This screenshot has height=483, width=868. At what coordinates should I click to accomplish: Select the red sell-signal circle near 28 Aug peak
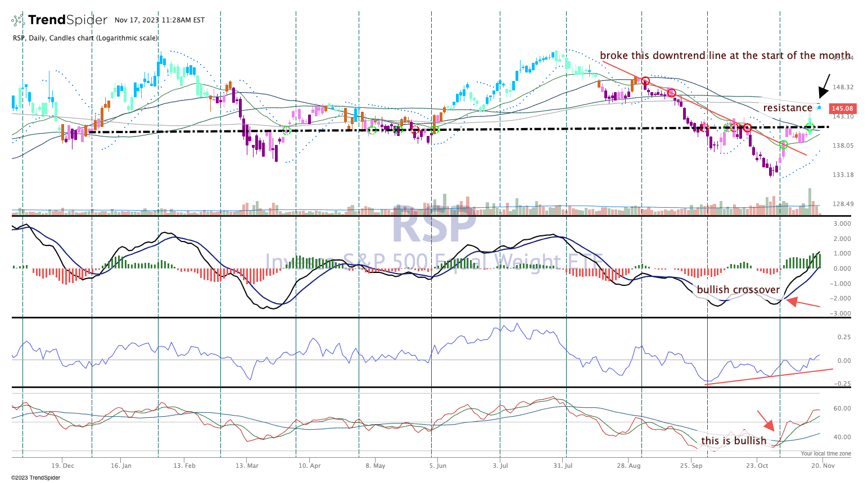645,81
